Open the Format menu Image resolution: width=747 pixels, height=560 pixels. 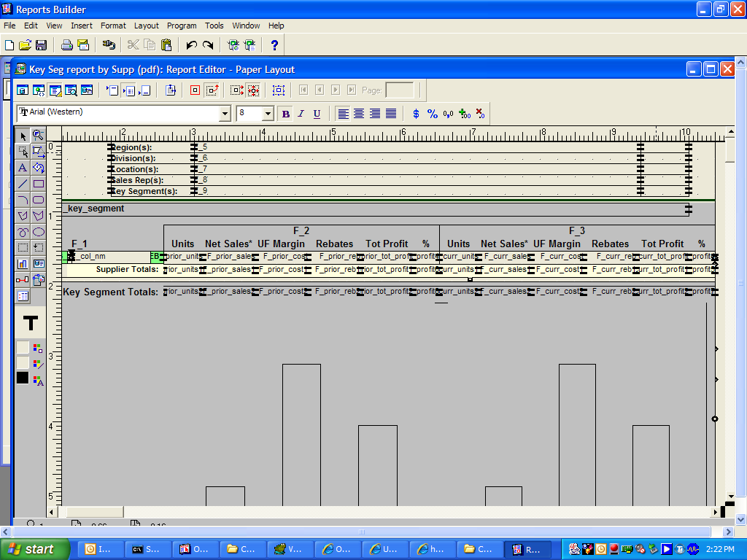(x=113, y=26)
